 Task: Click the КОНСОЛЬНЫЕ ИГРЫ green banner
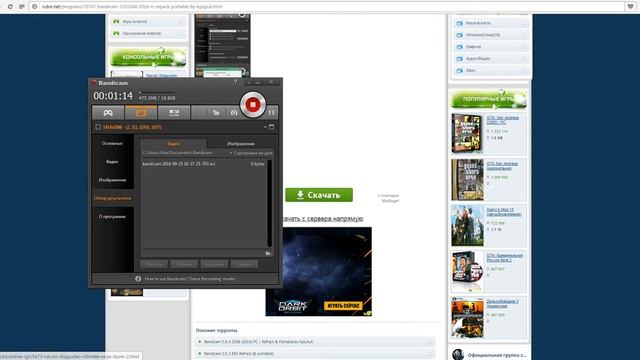pyautogui.click(x=149, y=57)
